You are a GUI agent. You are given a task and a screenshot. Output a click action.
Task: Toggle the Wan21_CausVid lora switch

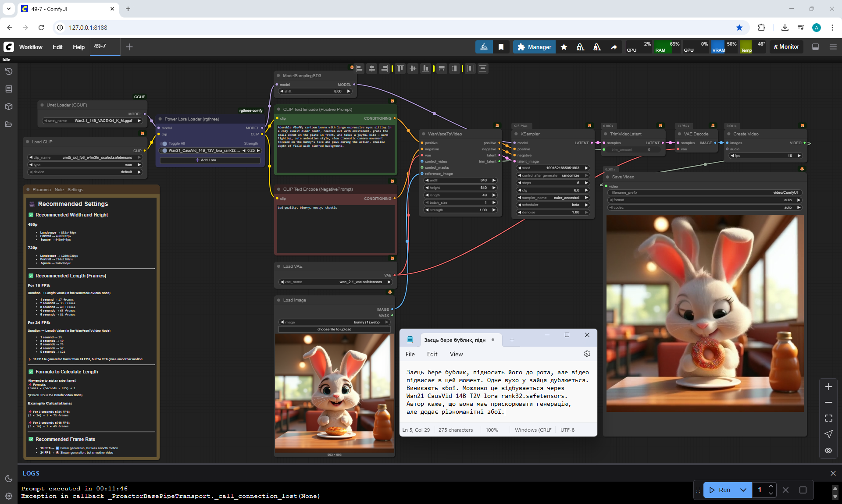(164, 150)
